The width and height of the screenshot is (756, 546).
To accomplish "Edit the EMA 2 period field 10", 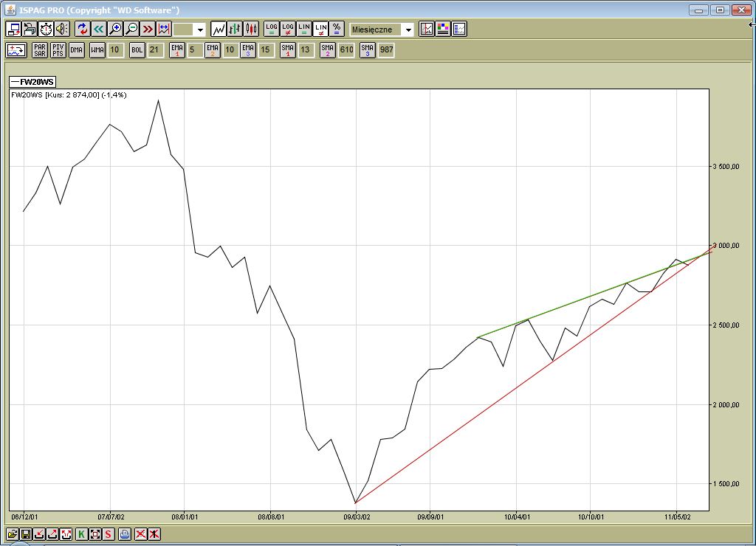I will pos(230,50).
